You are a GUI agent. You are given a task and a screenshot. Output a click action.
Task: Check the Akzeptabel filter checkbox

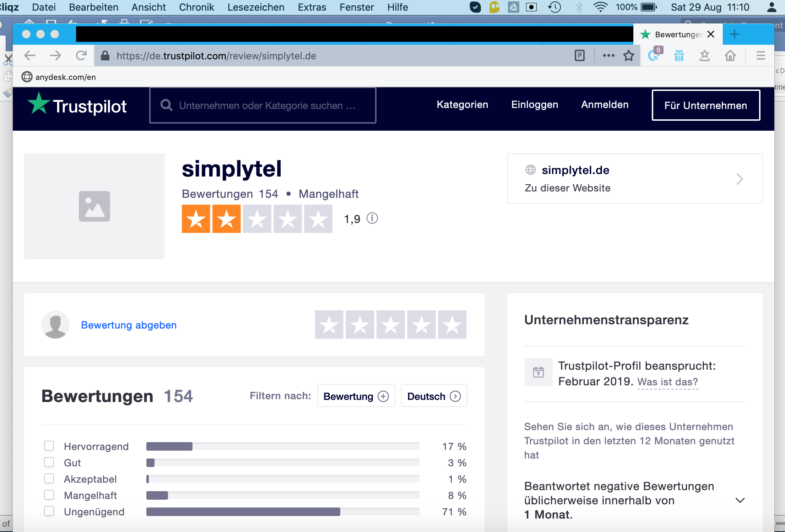pyautogui.click(x=49, y=478)
